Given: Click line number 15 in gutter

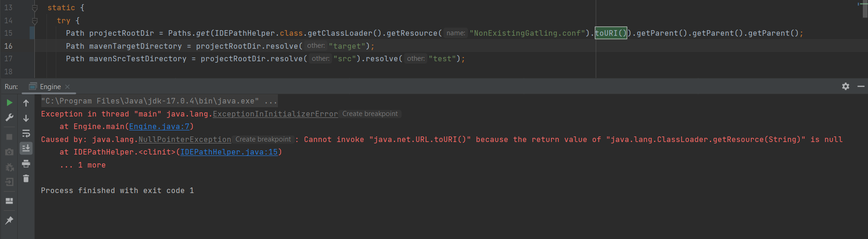Looking at the screenshot, I should tap(8, 33).
